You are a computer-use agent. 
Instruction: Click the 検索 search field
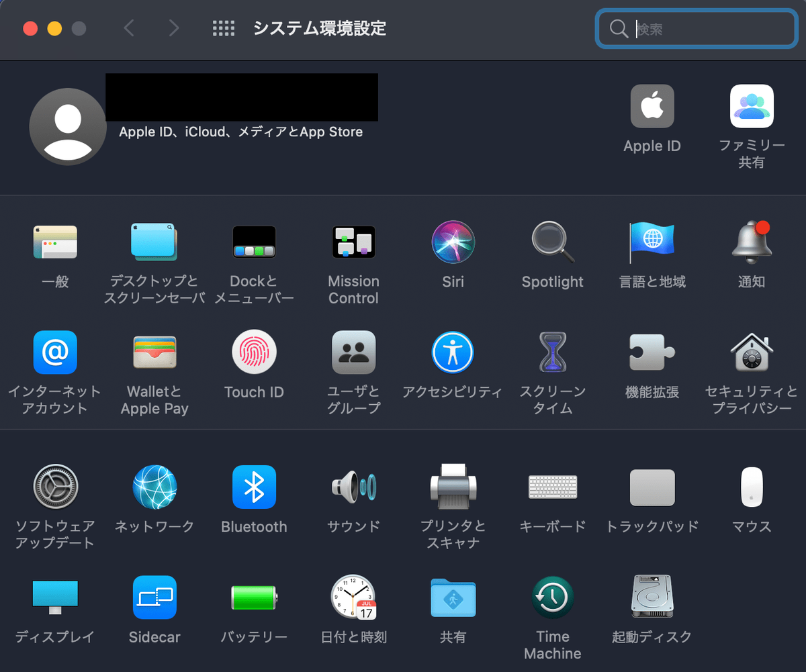click(697, 28)
